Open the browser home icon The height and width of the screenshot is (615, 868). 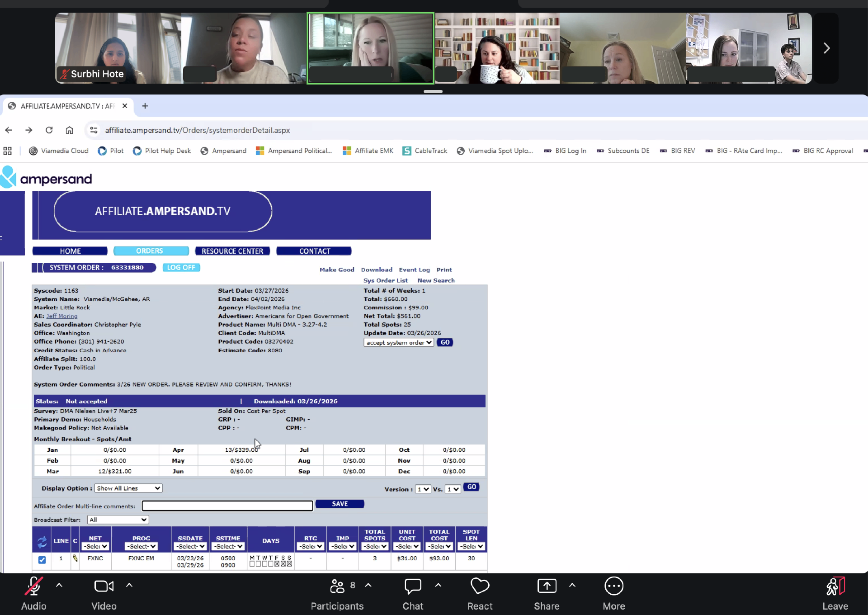pyautogui.click(x=69, y=130)
